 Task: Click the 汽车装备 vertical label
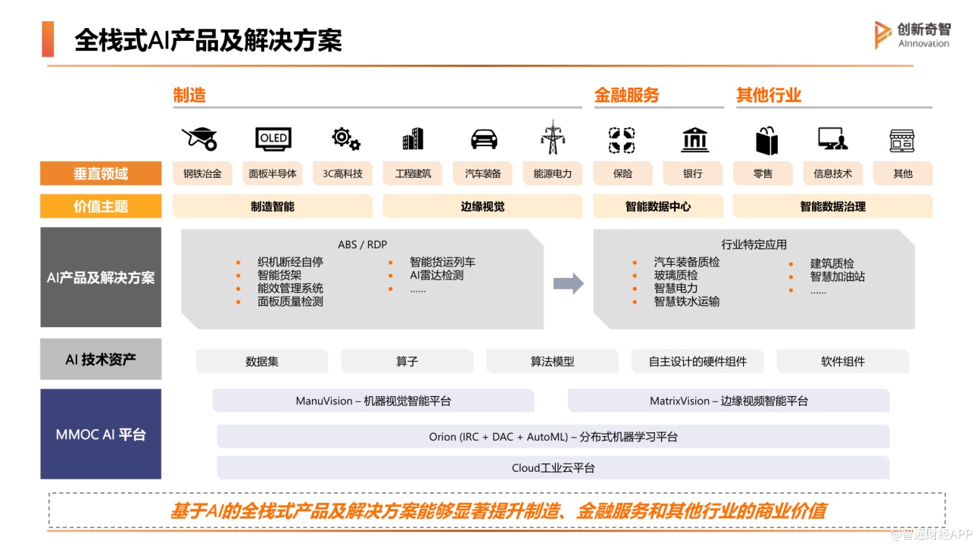click(482, 173)
